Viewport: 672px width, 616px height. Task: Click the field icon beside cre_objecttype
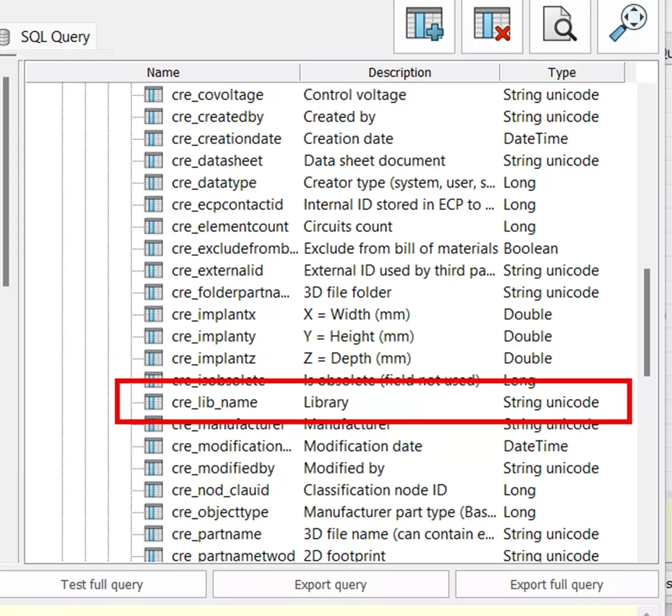point(154,512)
